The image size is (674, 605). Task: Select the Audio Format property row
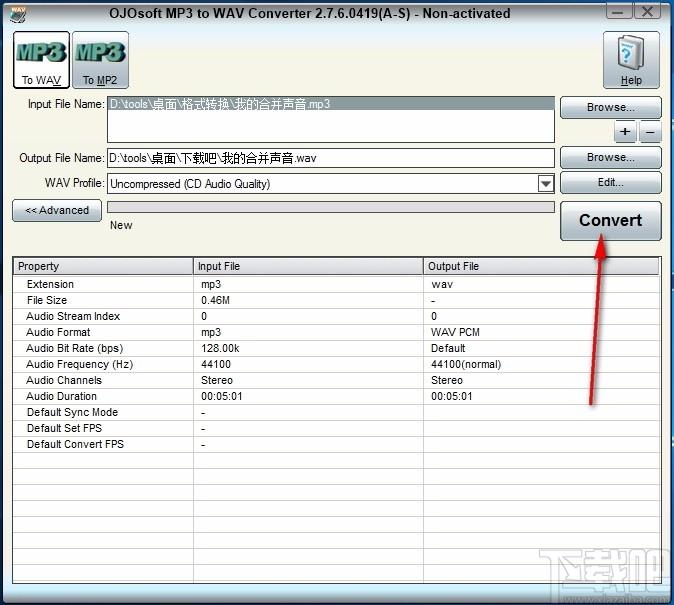point(337,332)
